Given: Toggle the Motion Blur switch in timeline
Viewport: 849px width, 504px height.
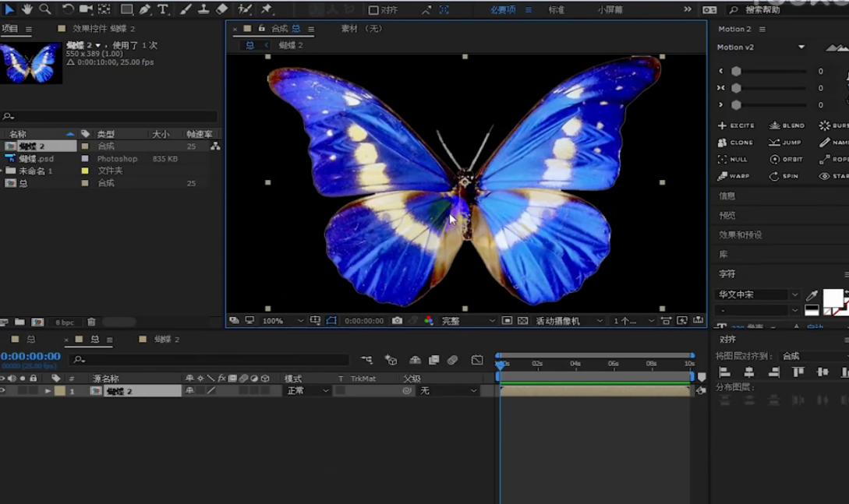Looking at the screenshot, I should (x=453, y=360).
